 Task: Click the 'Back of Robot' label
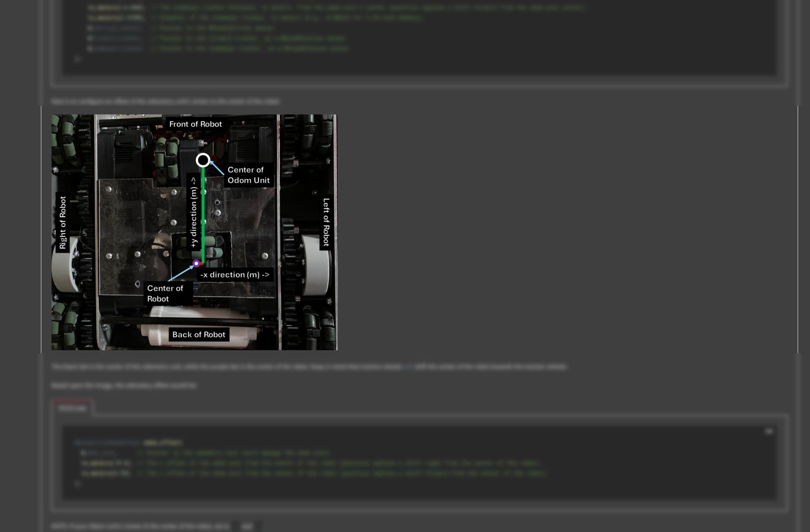(x=199, y=334)
